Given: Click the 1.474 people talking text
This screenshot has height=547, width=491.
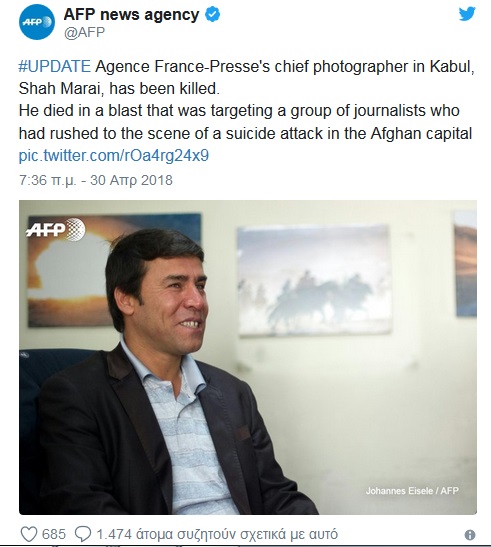Looking at the screenshot, I should 217,534.
